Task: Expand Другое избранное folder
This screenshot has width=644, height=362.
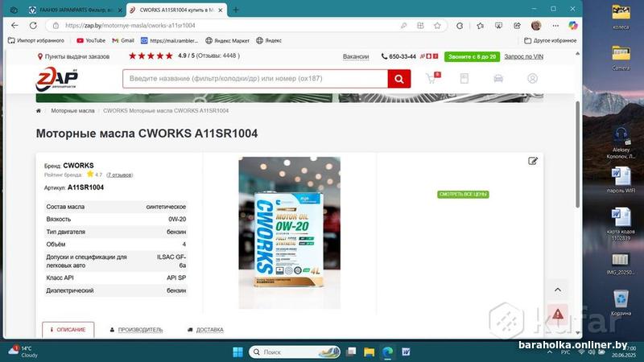Action: point(551,41)
